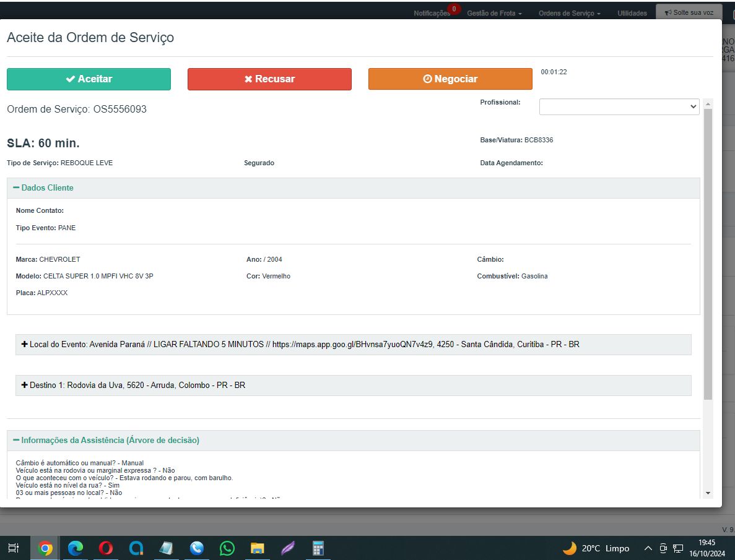Show hidden tray icons chevron
Viewport: 735px width, 560px height.
pos(648,548)
